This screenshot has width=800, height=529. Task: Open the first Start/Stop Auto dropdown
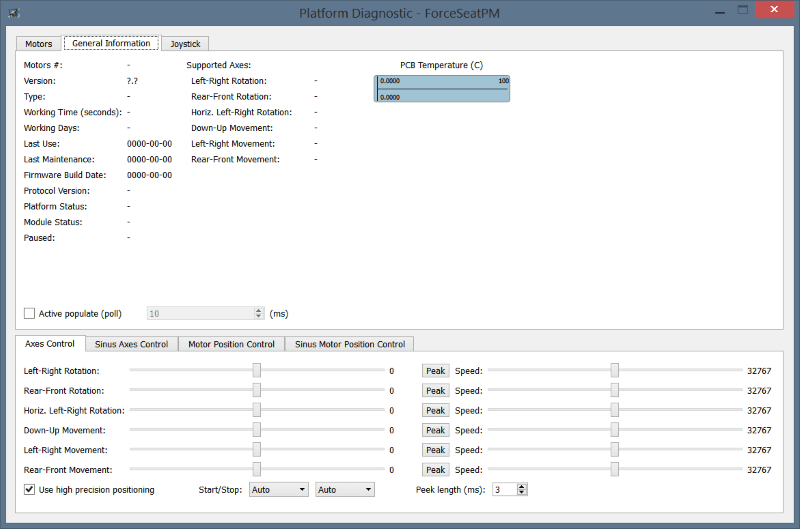coord(279,490)
